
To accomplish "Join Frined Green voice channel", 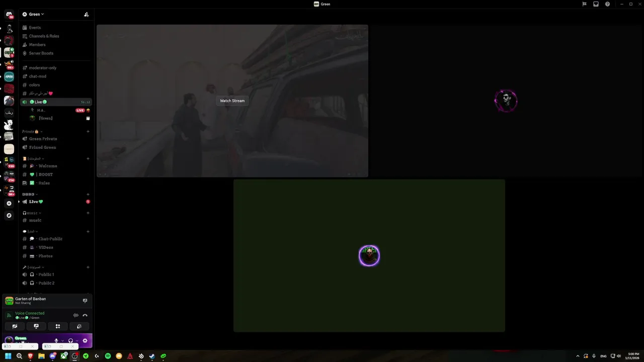I will click(42, 147).
